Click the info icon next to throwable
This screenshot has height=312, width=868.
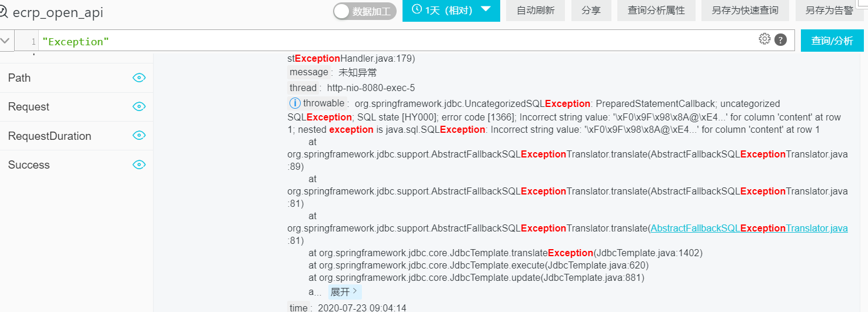click(x=295, y=103)
